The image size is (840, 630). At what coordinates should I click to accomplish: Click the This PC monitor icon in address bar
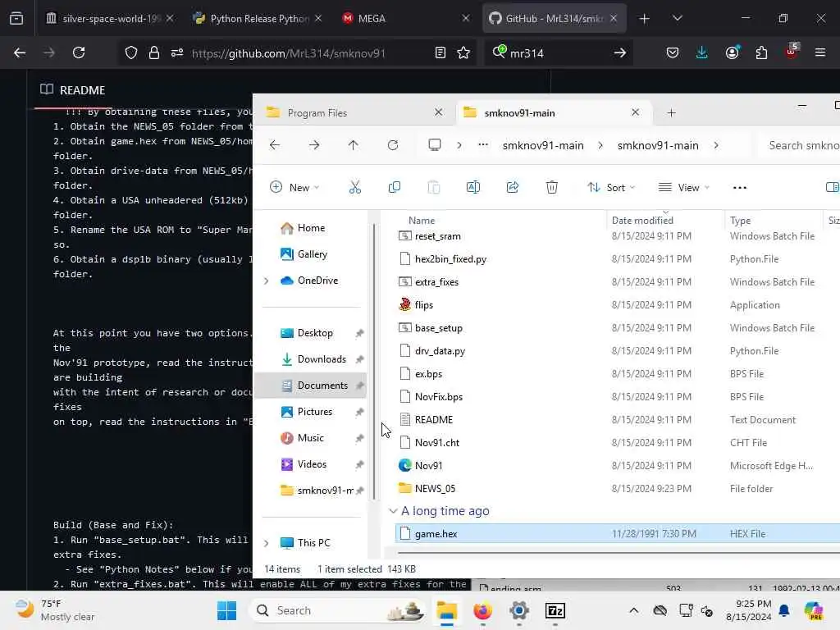point(435,145)
